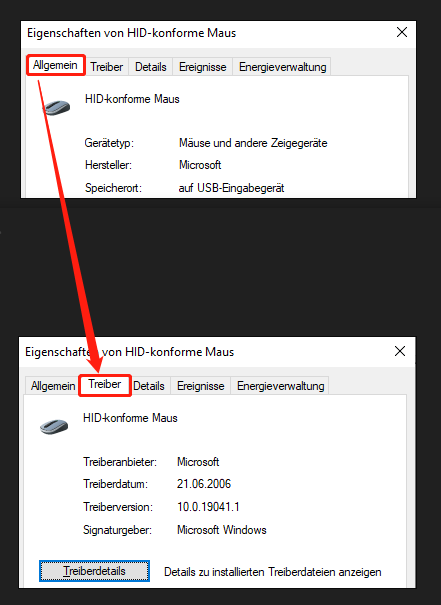Click the Treiberdetails button
Screen dimensions: 441x605
coord(94,571)
